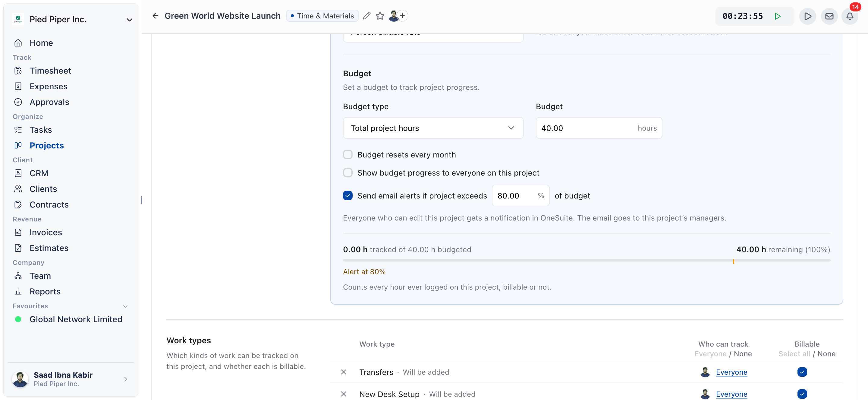
Task: Open the Budget type dropdown
Action: click(433, 128)
